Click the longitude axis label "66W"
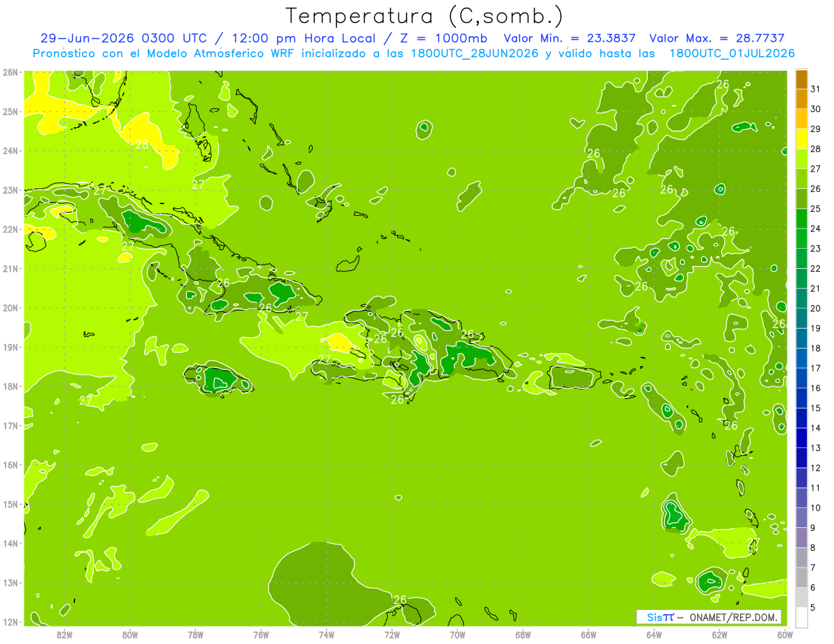Image resolution: width=834 pixels, height=644 pixels. (589, 634)
